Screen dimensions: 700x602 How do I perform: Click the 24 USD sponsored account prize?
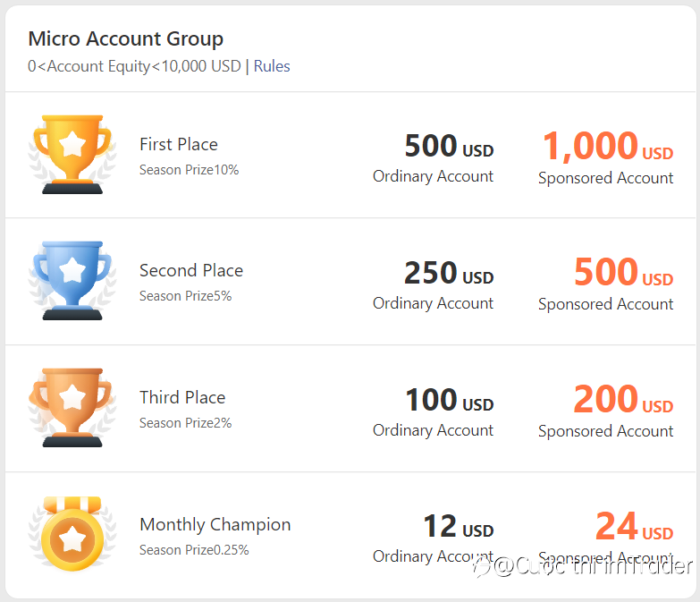(x=635, y=526)
